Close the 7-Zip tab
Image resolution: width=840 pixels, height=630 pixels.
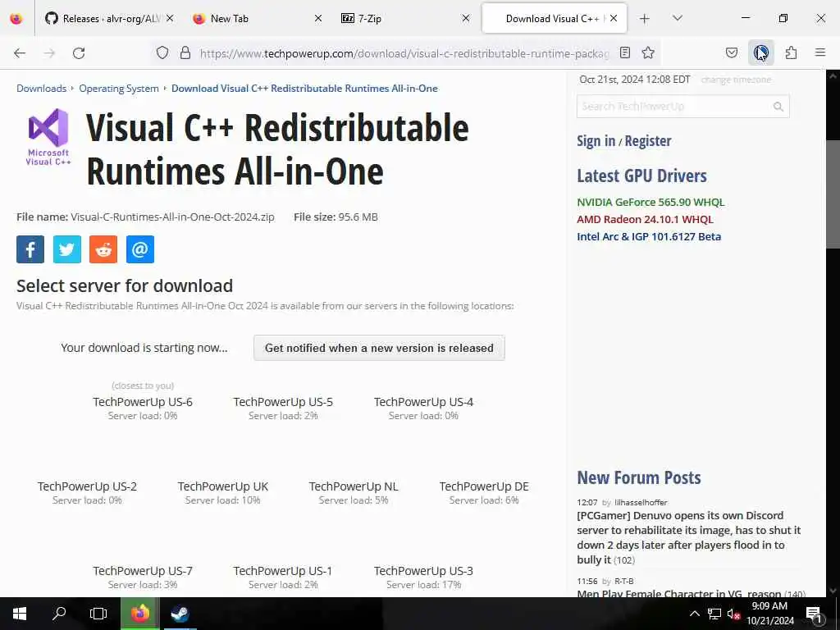pos(466,19)
